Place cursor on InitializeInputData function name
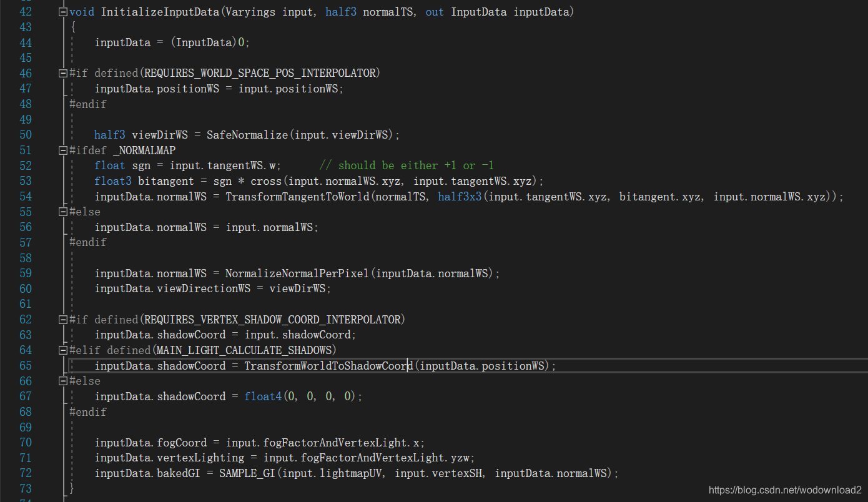 [159, 12]
